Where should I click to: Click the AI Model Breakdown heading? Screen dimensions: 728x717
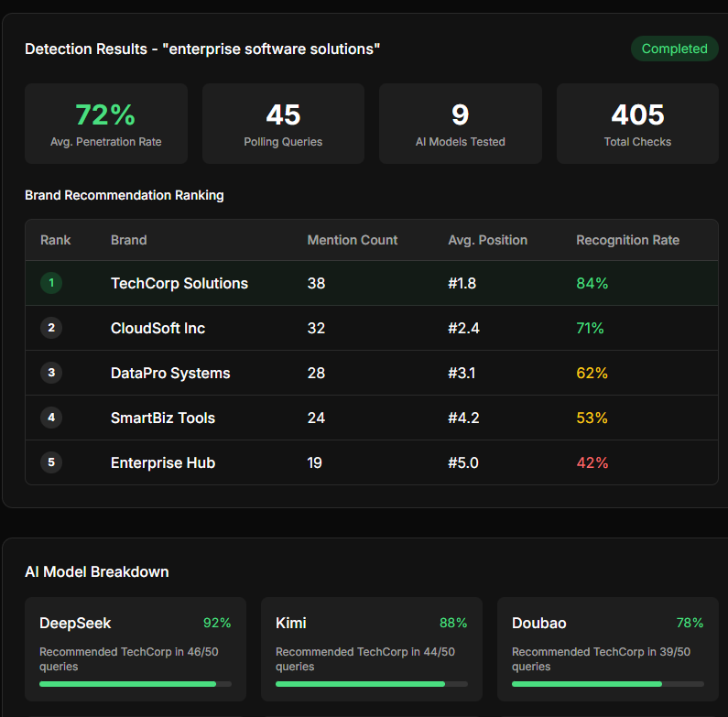click(96, 571)
